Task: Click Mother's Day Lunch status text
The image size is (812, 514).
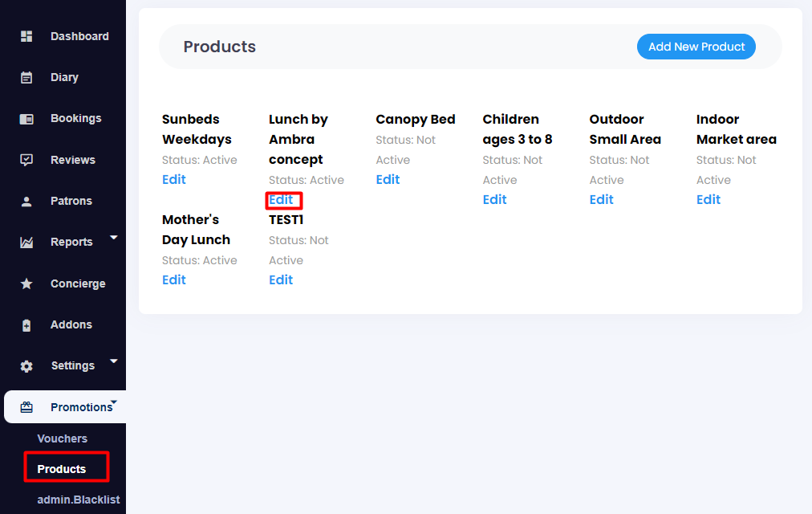Action: point(199,260)
